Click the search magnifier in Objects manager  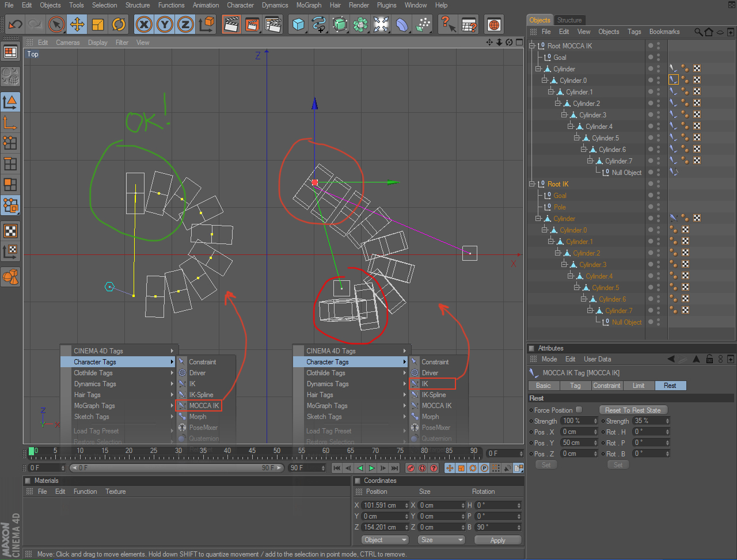(x=698, y=32)
